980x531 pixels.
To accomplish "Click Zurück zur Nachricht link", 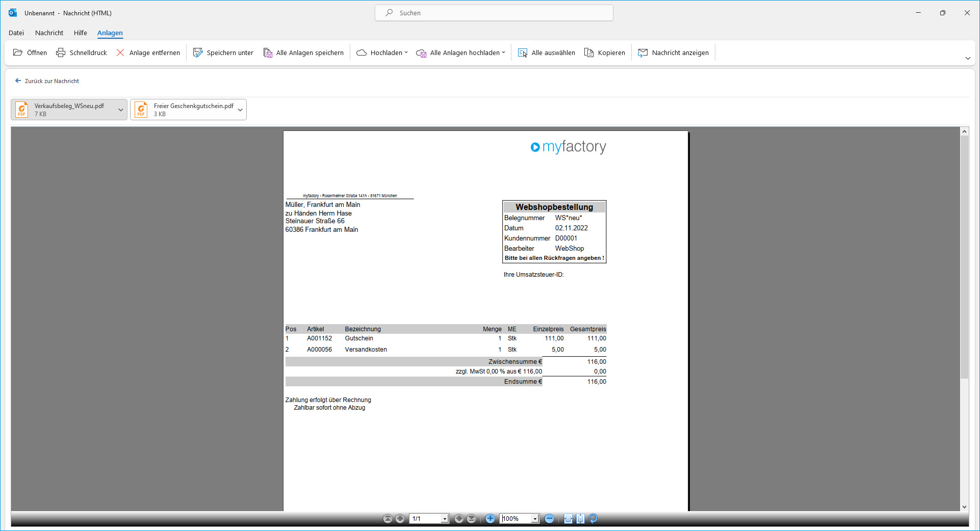I will point(52,81).
